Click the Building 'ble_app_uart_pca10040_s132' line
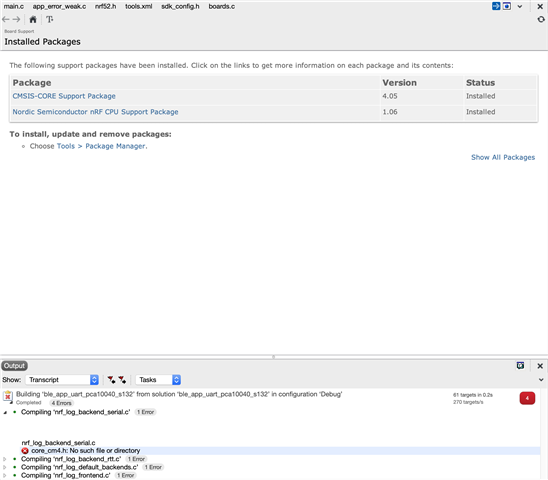Viewport: 548px width, 480px height. 179,394
